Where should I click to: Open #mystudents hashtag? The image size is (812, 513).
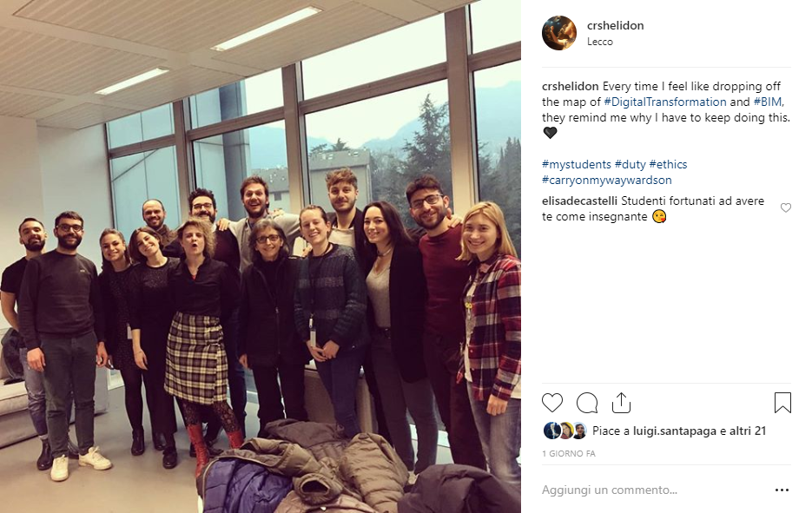coord(577,165)
